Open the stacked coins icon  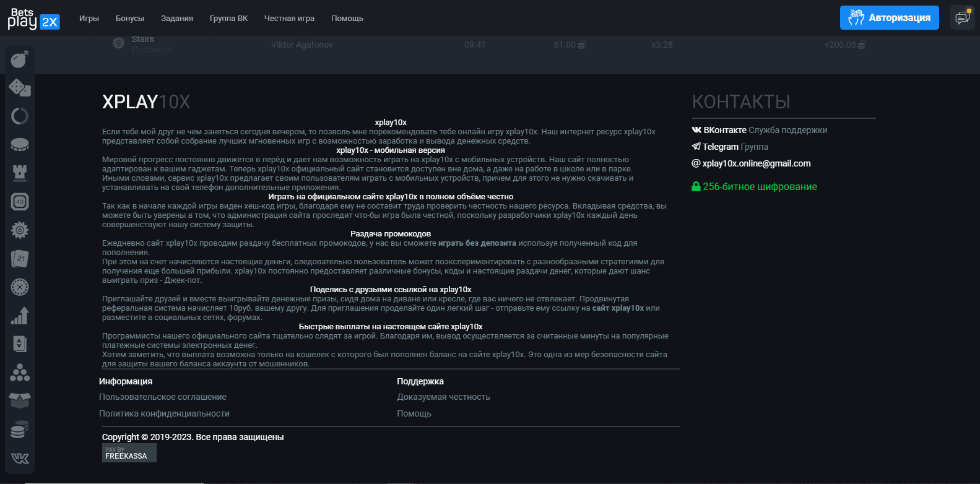pos(20,430)
